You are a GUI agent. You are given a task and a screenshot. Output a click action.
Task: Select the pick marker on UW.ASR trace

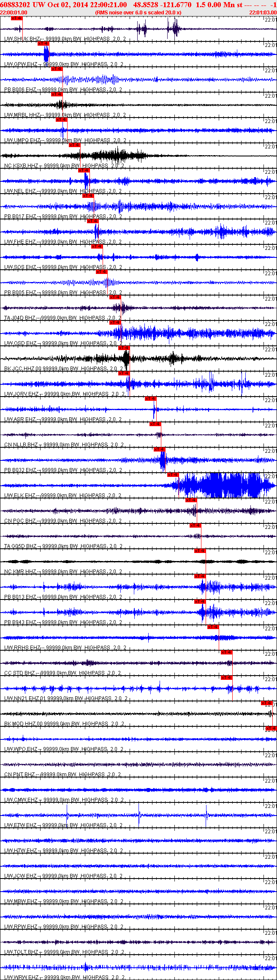click(150, 399)
